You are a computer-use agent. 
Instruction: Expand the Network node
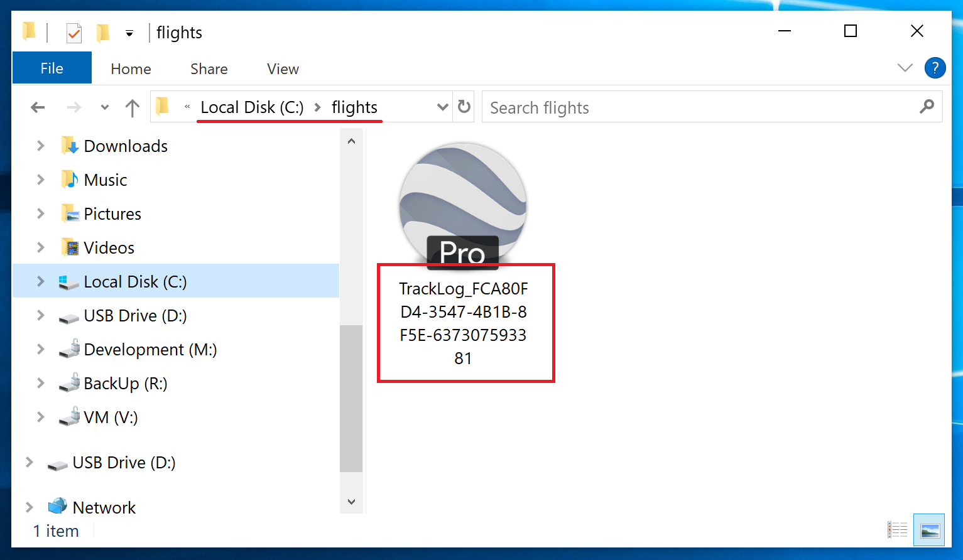(30, 507)
